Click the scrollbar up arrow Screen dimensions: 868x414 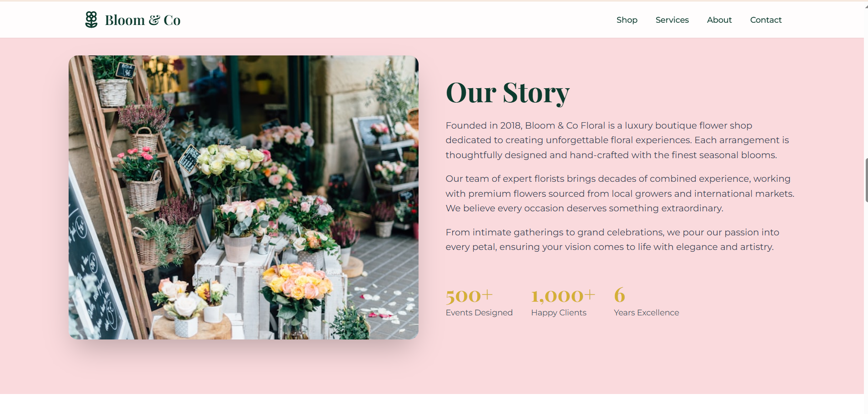[866, 6]
